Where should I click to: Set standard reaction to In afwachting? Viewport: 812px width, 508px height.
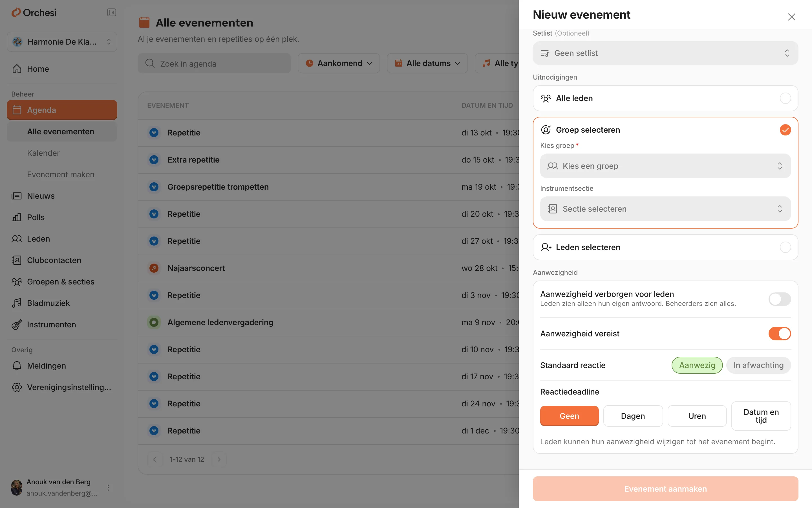[758, 365]
